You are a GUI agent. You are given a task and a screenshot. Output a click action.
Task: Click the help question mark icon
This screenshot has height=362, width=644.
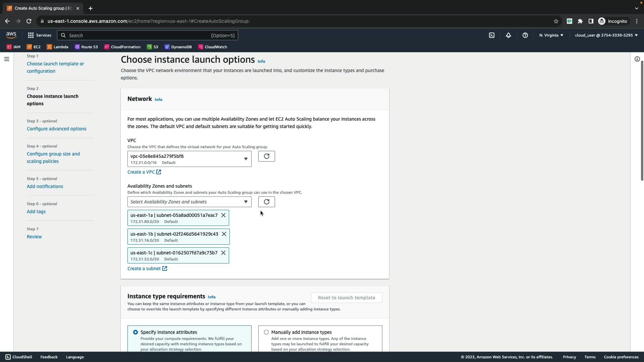pos(525,35)
